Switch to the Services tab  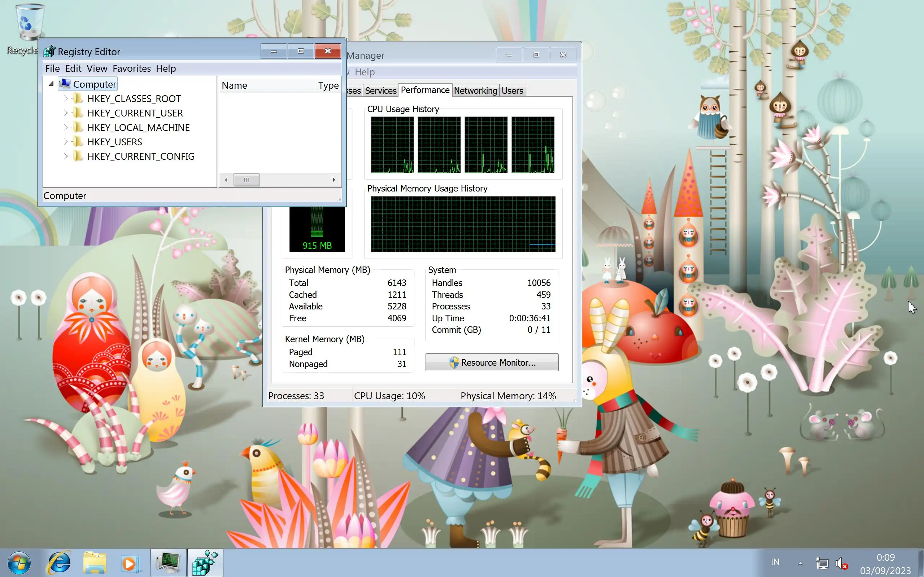(x=380, y=91)
